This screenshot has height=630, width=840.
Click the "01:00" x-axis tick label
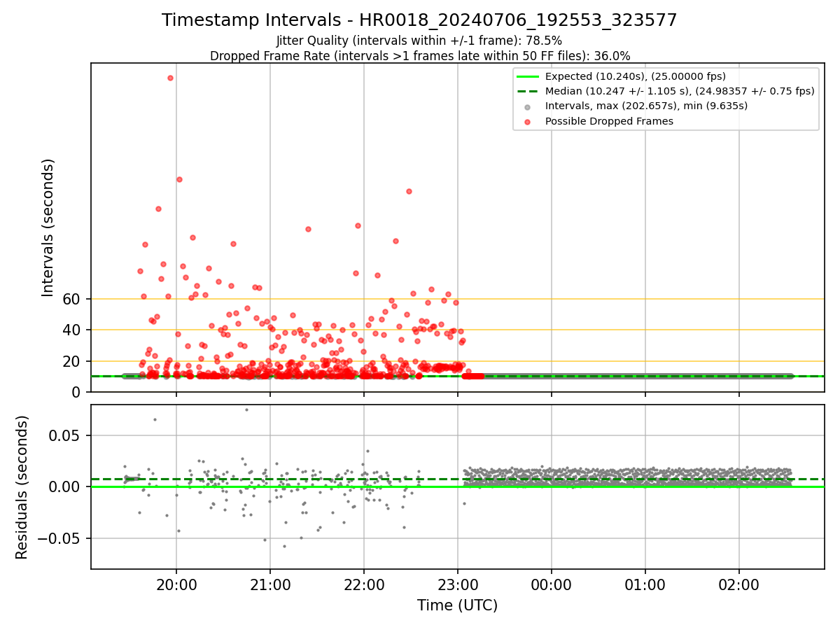(645, 584)
